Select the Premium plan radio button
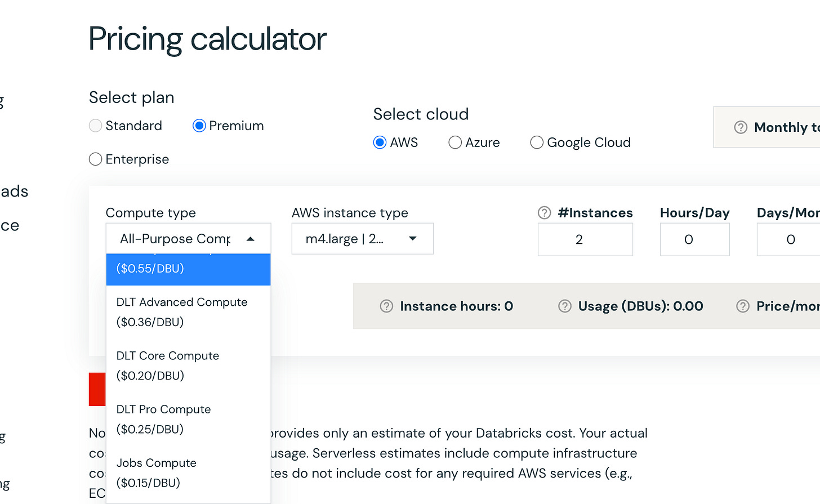 pos(199,126)
